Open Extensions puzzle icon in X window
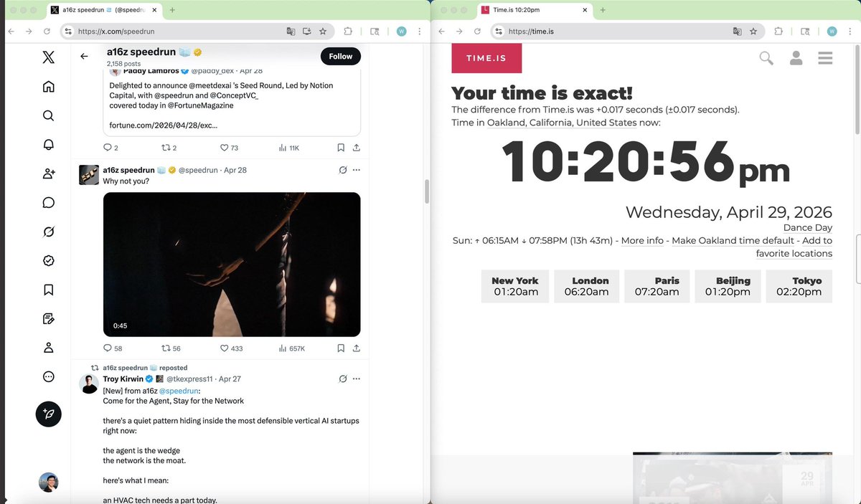 point(348,32)
